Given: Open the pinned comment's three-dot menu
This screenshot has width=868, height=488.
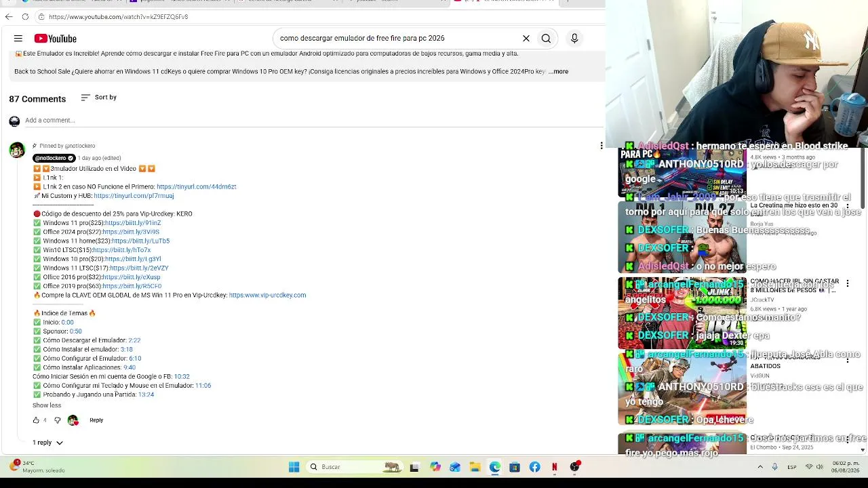Looking at the screenshot, I should tap(601, 146).
